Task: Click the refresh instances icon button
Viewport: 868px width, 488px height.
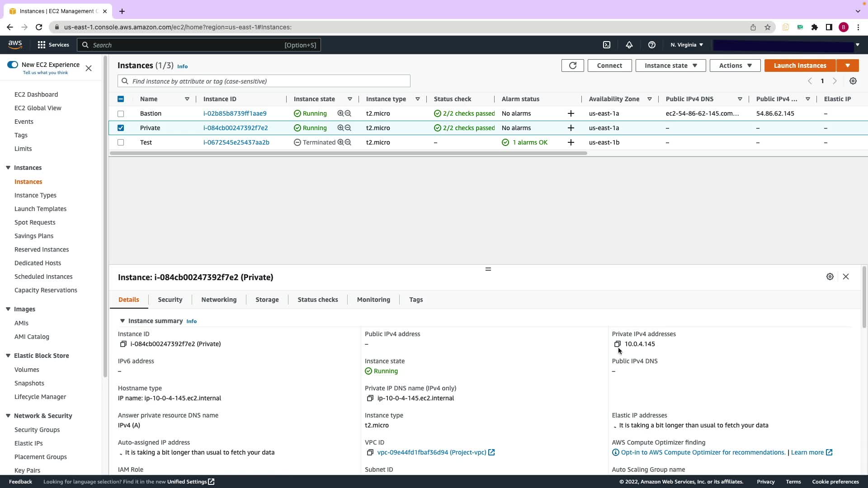Action: click(572, 66)
